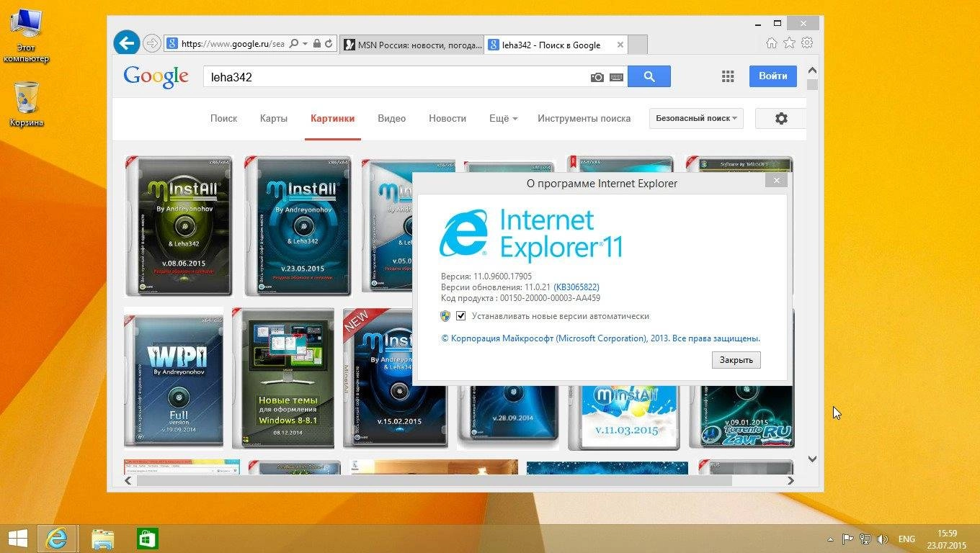Open the Новые темы Windows 8-8.1 thumbnail

(283, 378)
